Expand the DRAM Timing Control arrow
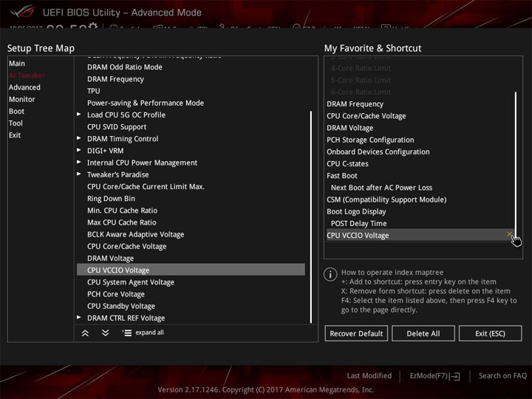This screenshot has width=532, height=399. point(79,138)
